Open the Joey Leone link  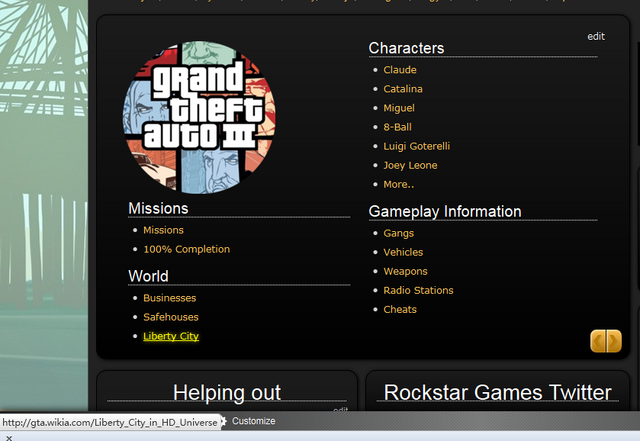(410, 165)
